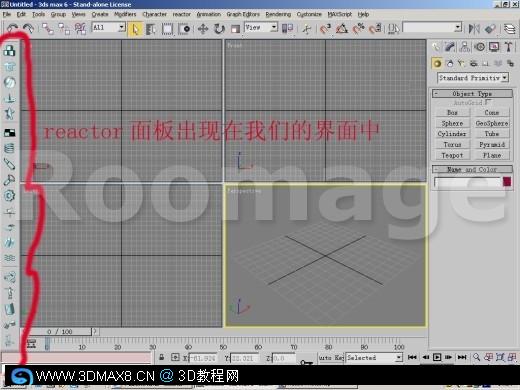Click the Mirror tool icon
This screenshot has width=520, height=390.
coord(474,29)
